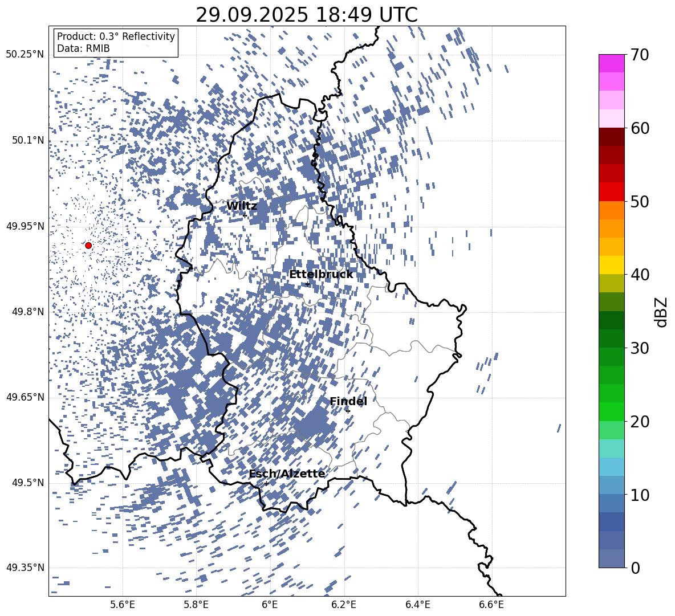The height and width of the screenshot is (616, 675).
Task: Click the colorbar tick value 50
Action: tap(640, 202)
